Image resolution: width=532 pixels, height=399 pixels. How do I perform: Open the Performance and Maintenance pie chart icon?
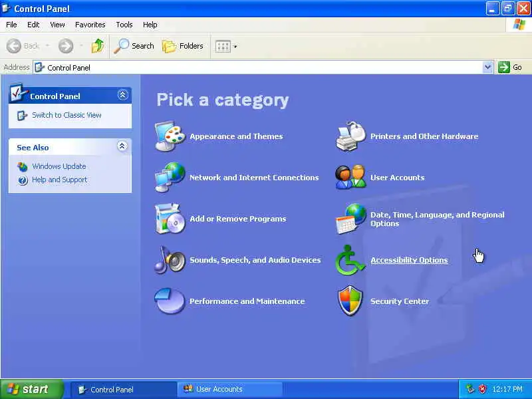(170, 301)
